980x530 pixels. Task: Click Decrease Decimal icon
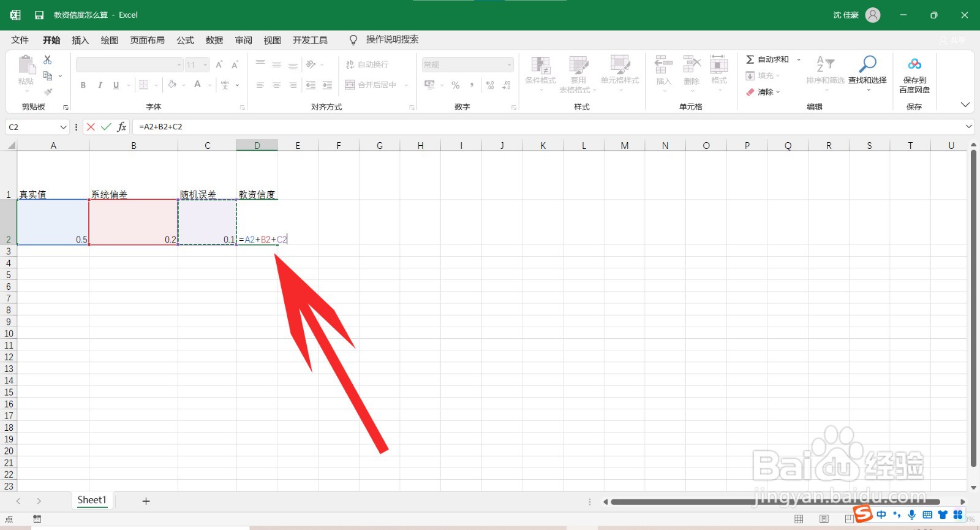point(507,85)
